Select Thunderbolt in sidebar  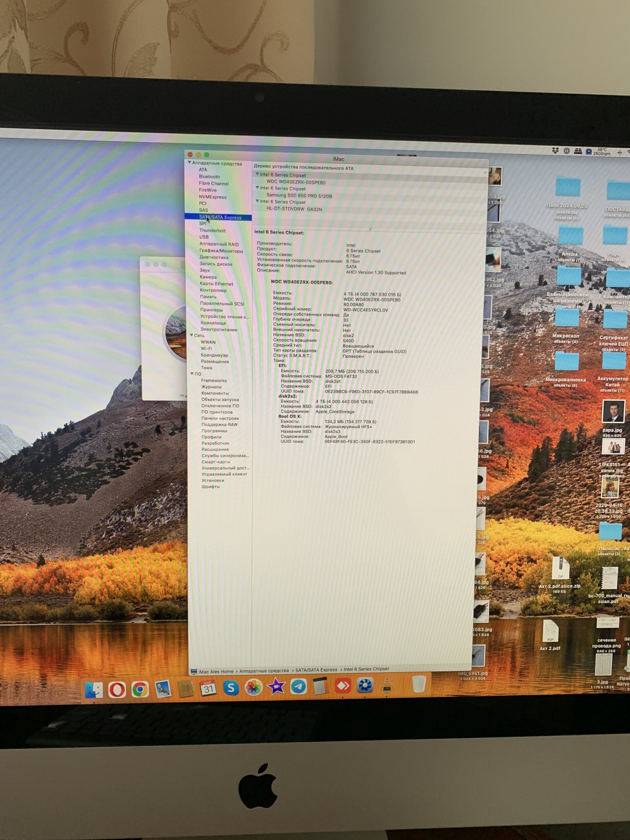[212, 230]
